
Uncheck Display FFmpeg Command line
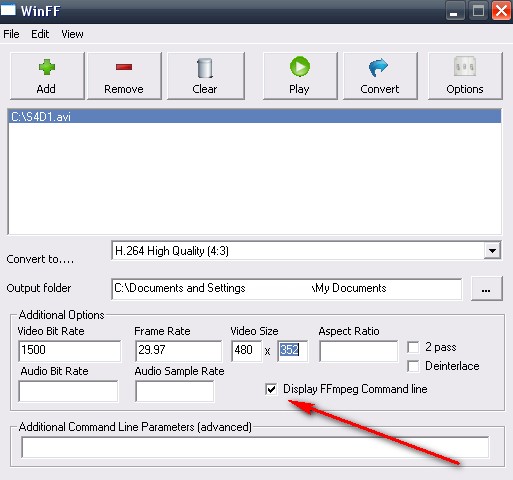(271, 389)
